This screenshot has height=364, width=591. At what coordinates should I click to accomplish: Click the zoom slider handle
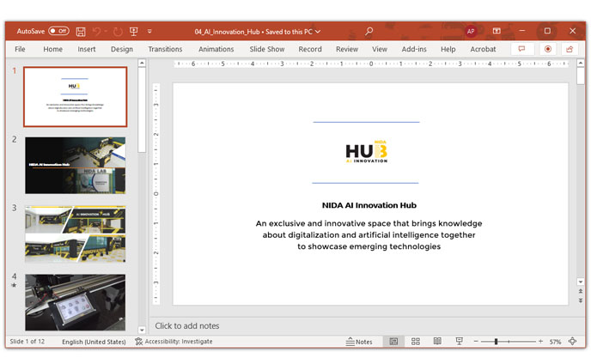[496, 342]
